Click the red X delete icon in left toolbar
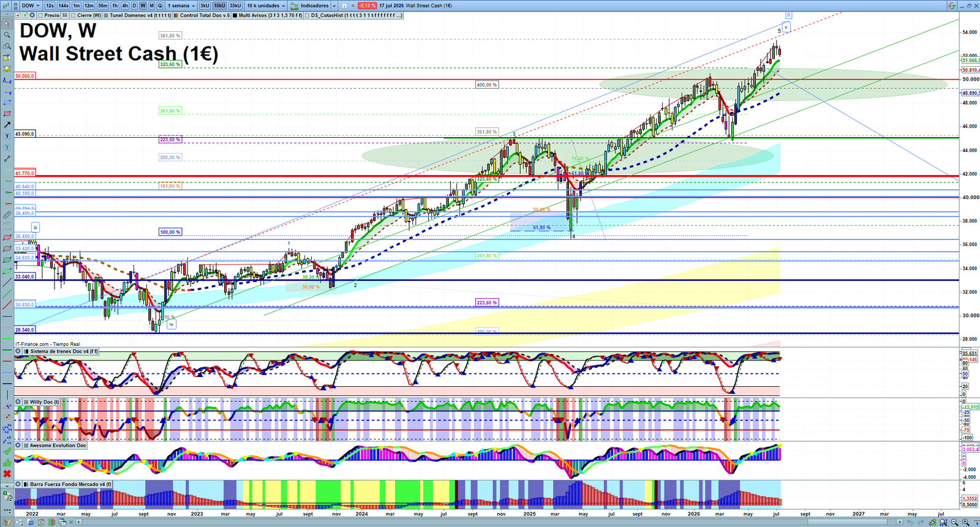 click(x=7, y=474)
